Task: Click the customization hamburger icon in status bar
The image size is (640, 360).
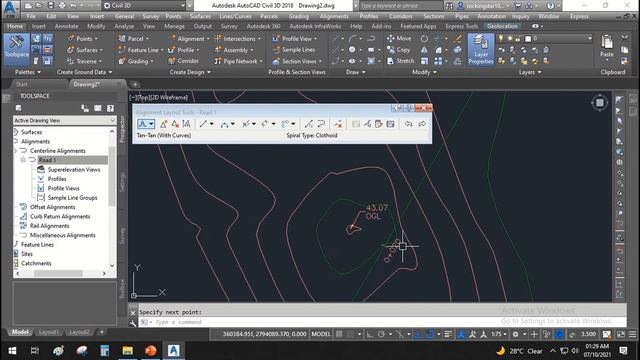Action: pyautogui.click(x=632, y=334)
